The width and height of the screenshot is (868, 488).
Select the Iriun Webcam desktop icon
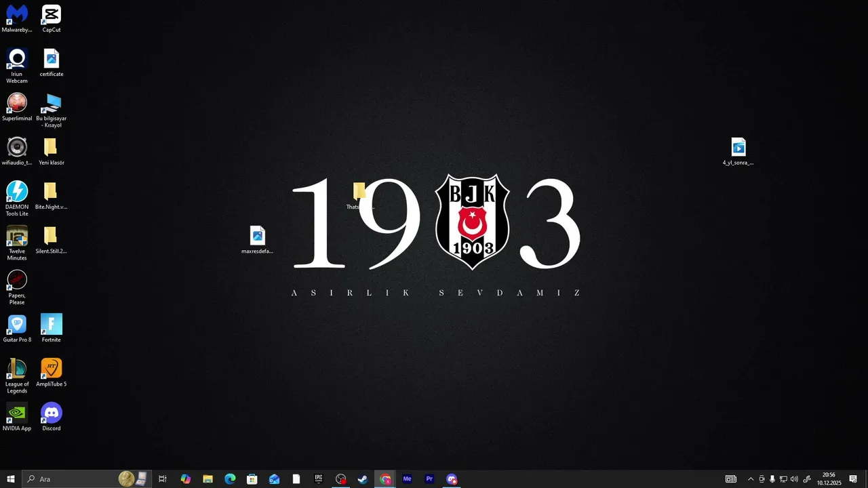pos(17,66)
